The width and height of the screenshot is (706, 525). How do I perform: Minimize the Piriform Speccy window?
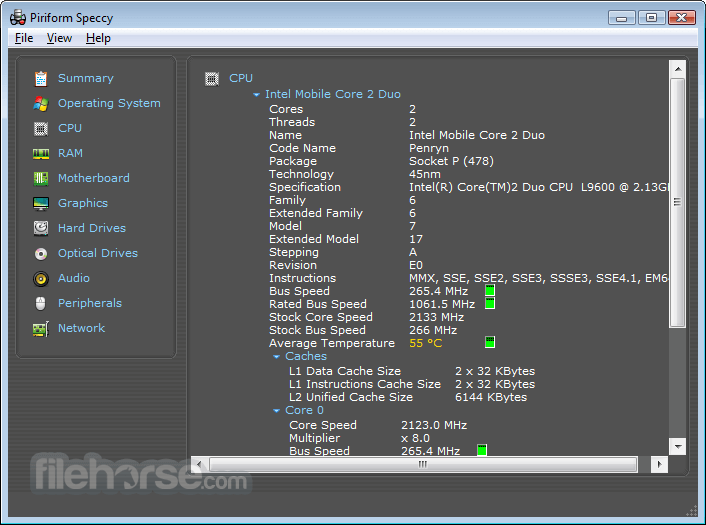click(622, 18)
